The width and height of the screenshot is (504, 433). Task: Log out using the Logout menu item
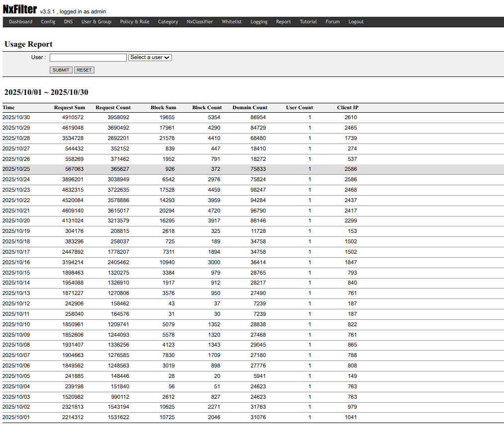(x=356, y=22)
